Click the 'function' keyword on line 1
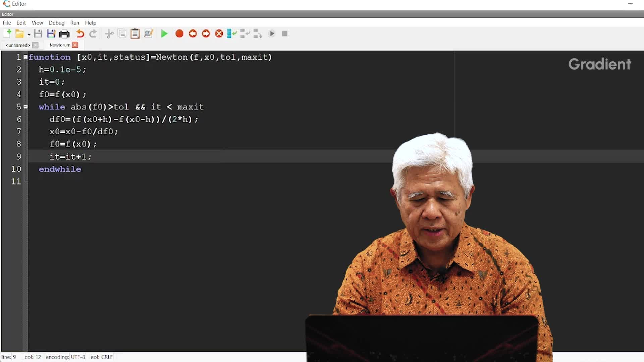 click(50, 57)
